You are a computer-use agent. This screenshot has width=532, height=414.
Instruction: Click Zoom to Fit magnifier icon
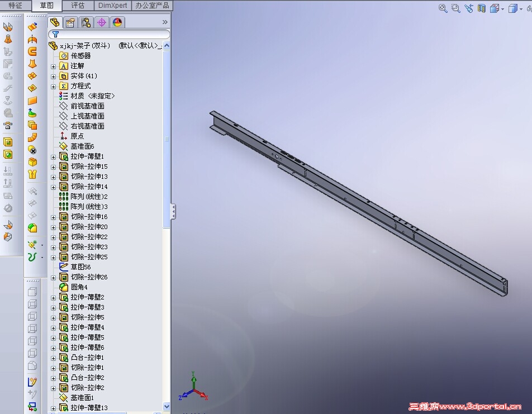tap(443, 8)
